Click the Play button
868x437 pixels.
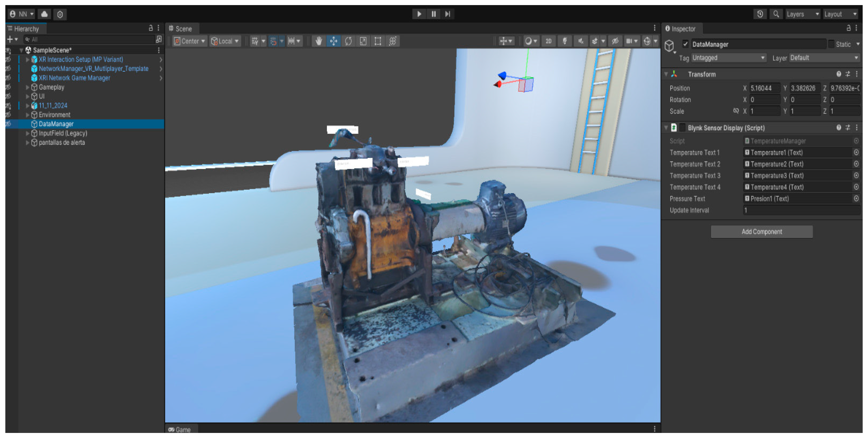point(419,14)
